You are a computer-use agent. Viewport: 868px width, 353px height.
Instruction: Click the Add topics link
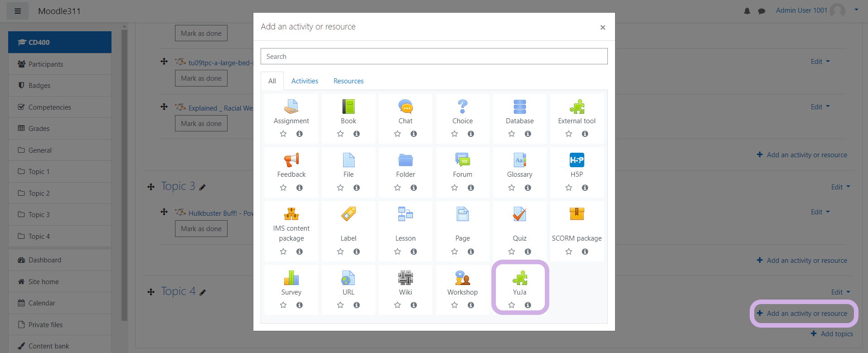pyautogui.click(x=836, y=334)
